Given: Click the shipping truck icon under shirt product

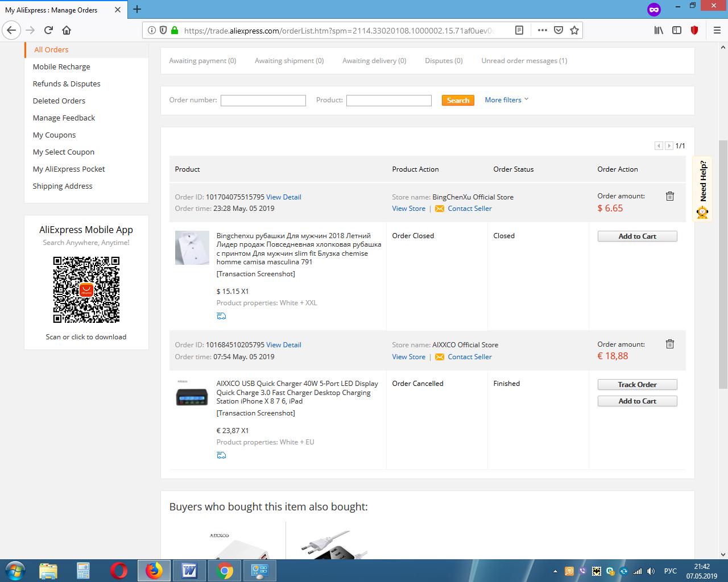Looking at the screenshot, I should click(x=221, y=316).
